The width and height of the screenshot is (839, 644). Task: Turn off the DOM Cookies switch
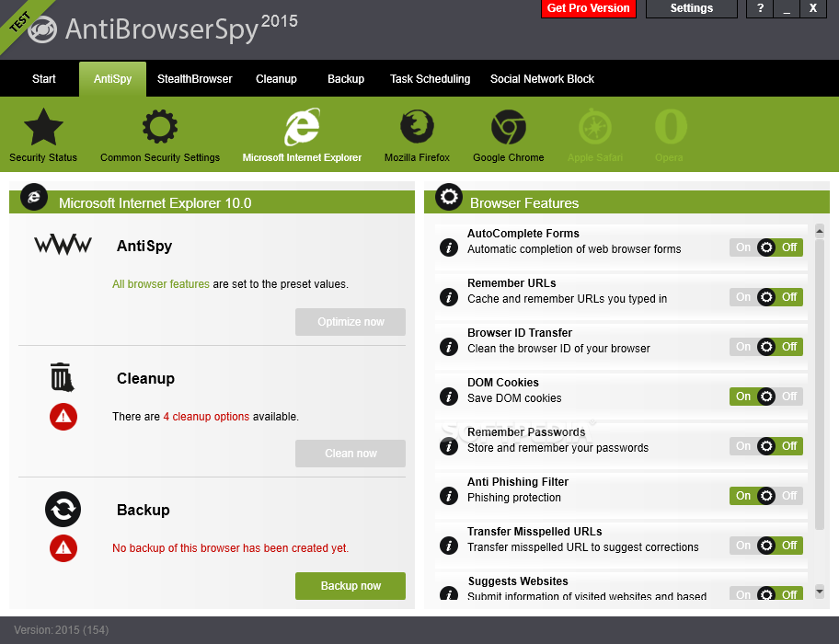point(766,397)
